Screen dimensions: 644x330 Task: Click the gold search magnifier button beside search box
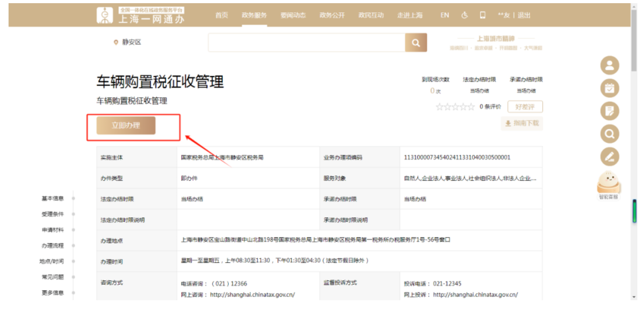[415, 42]
